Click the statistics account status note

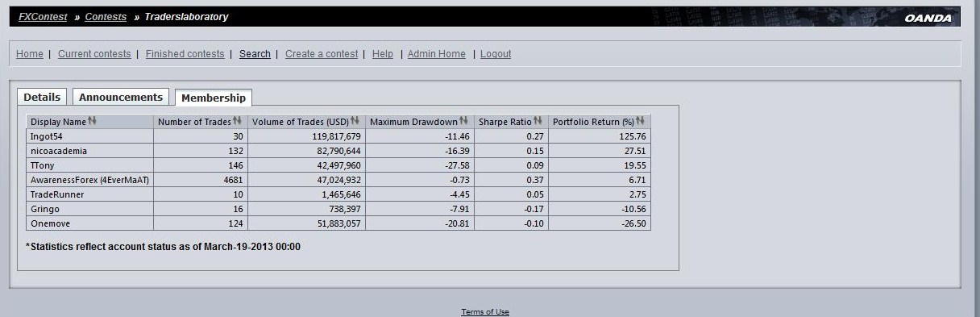tap(164, 246)
